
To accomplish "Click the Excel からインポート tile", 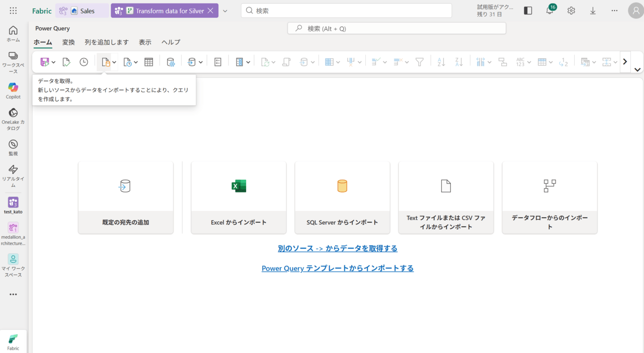I will click(x=238, y=197).
